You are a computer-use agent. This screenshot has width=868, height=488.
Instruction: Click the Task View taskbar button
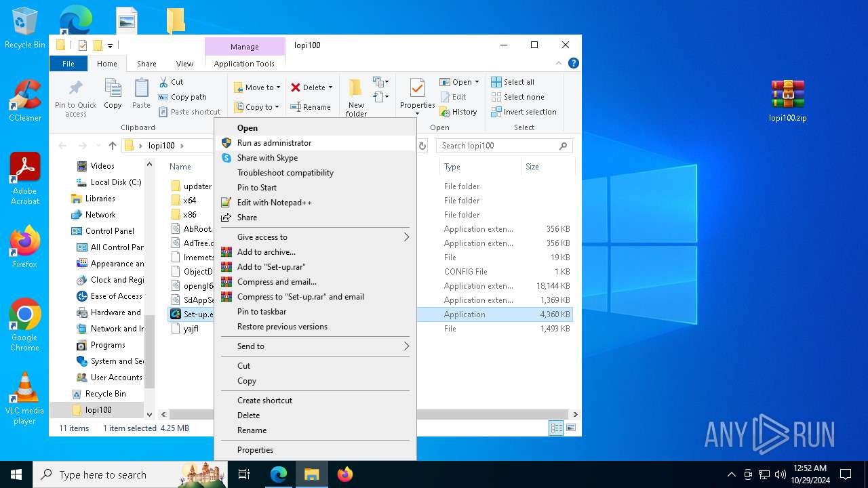244,474
